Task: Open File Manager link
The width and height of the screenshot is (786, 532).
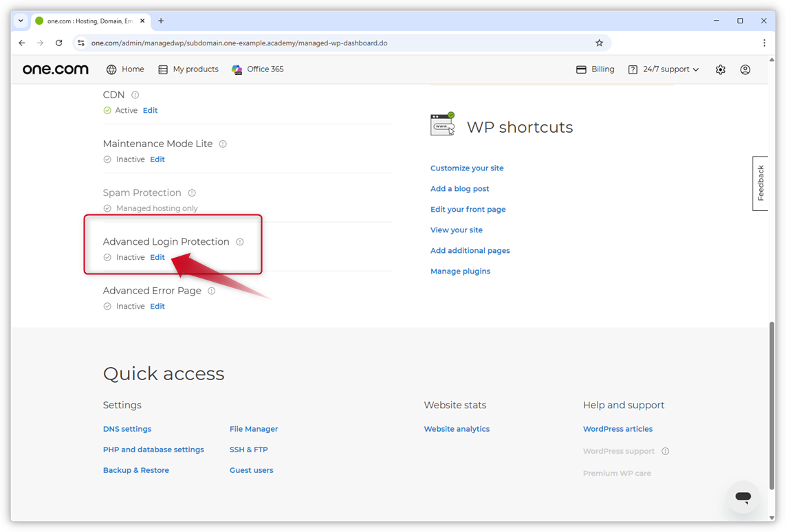Action: 254,430
